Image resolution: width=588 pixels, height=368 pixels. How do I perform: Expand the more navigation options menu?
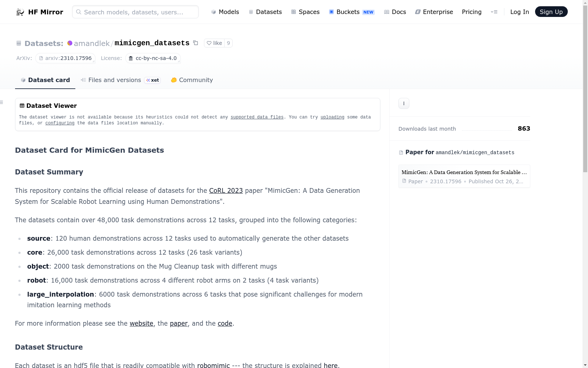(494, 12)
